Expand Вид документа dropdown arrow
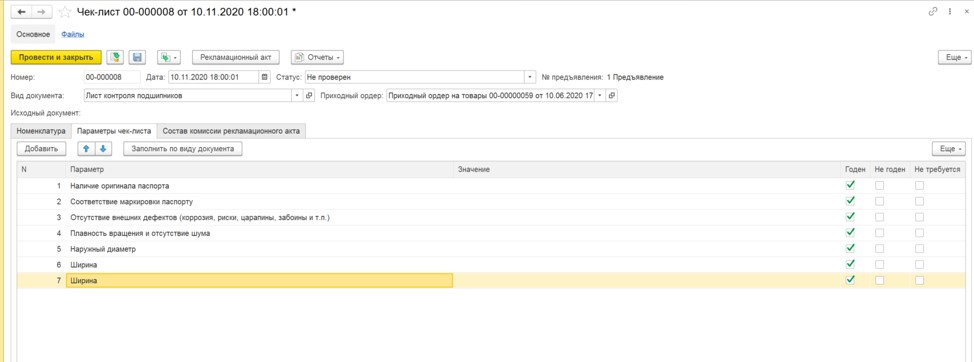This screenshot has height=362, width=974. [295, 96]
